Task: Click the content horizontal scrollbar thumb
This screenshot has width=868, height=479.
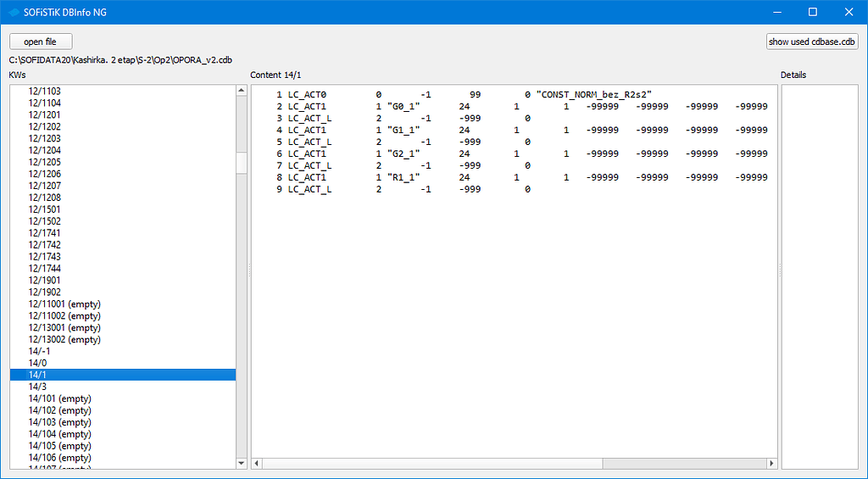Action: coord(432,464)
